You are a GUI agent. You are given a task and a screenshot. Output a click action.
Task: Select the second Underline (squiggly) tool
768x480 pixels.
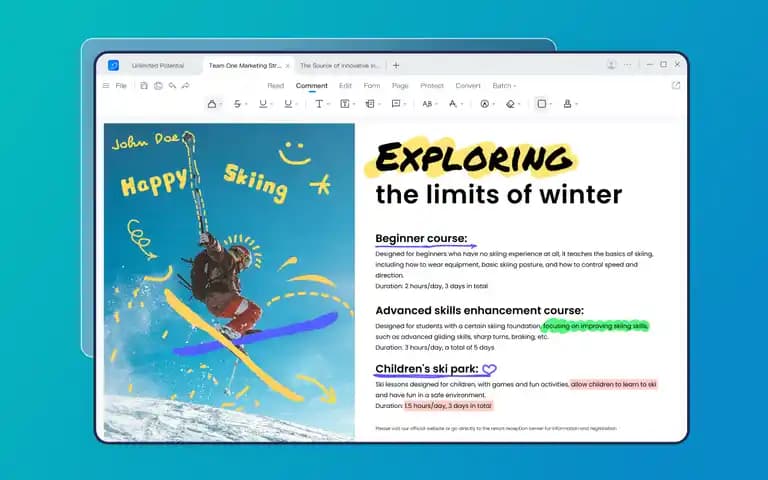[x=288, y=104]
